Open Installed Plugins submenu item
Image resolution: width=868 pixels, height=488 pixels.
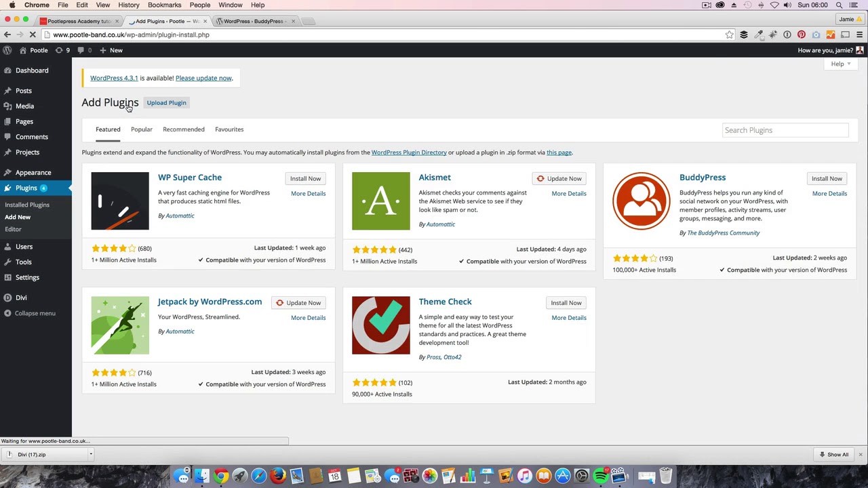27,205
